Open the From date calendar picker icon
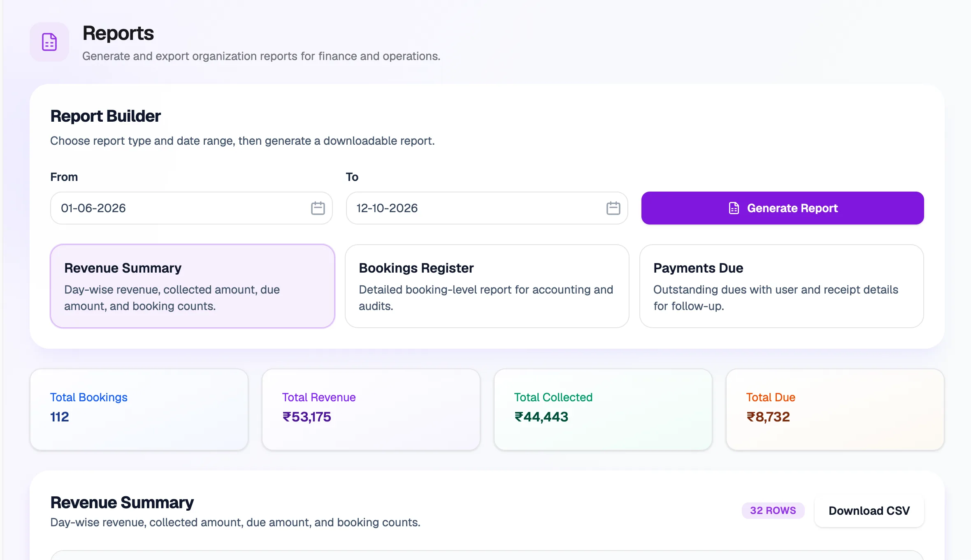 click(318, 208)
